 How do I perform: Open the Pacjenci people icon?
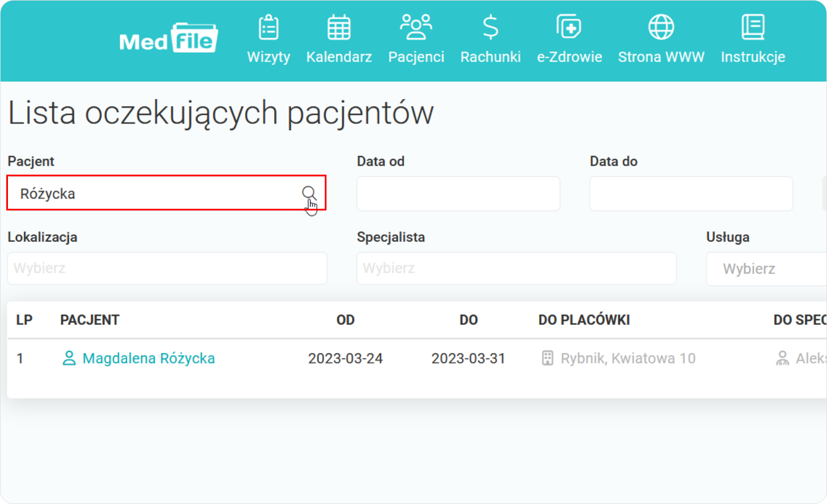coord(416,27)
